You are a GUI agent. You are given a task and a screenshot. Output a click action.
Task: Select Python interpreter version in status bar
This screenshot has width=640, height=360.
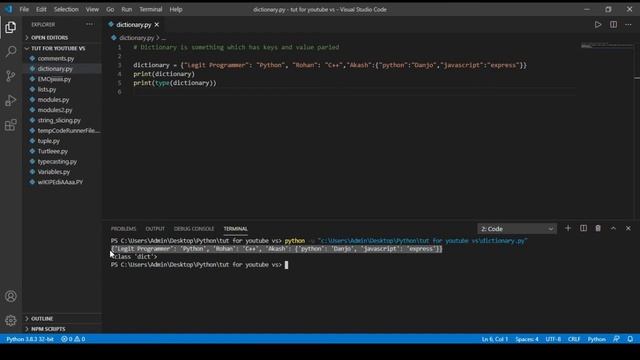pos(29,339)
